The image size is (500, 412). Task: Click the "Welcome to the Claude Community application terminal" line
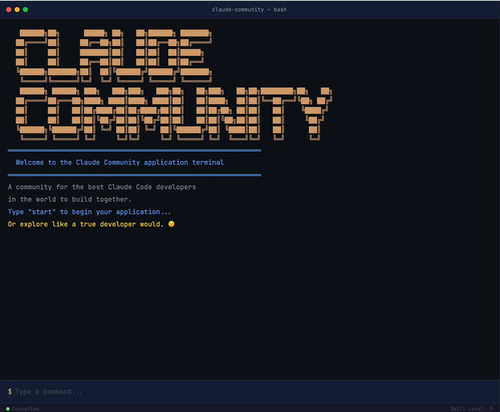click(x=120, y=162)
